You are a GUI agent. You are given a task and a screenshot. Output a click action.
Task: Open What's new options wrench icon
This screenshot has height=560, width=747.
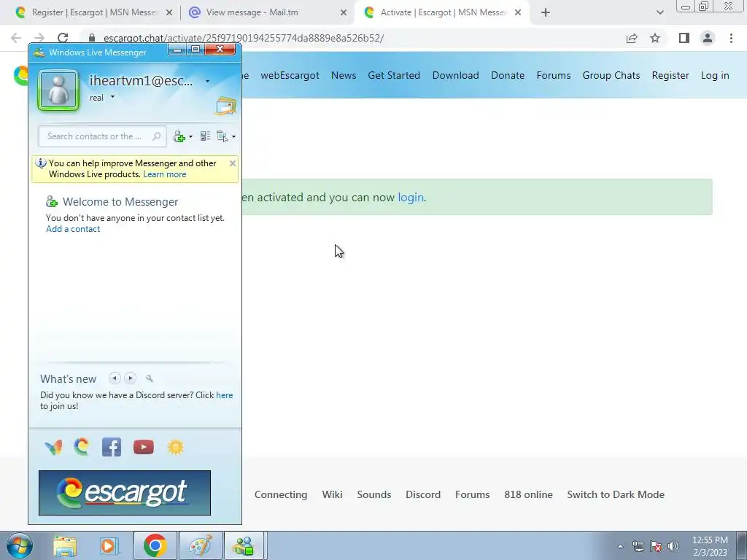[x=149, y=378]
